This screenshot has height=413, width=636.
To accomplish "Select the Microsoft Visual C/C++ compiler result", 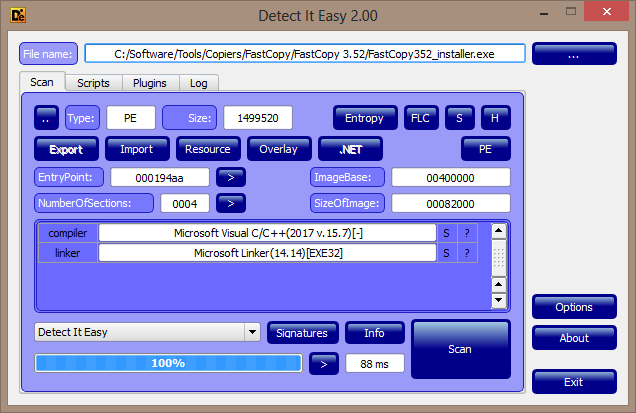I will pos(268,233).
